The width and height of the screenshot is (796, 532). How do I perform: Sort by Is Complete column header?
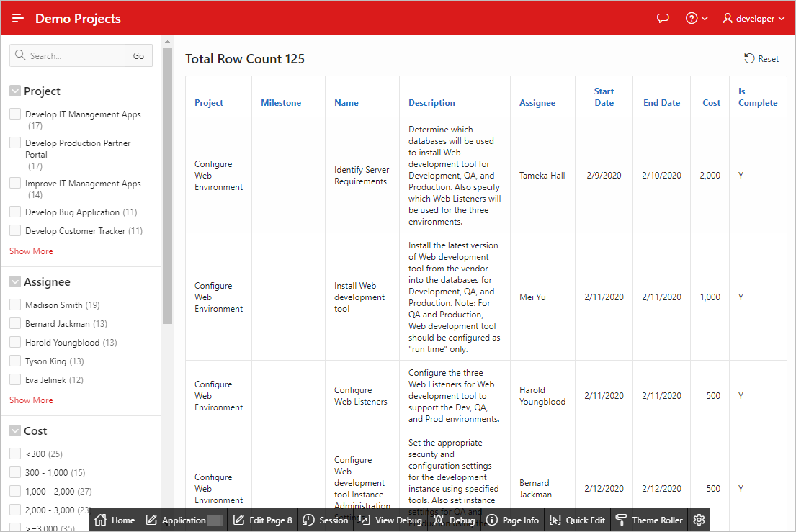757,97
